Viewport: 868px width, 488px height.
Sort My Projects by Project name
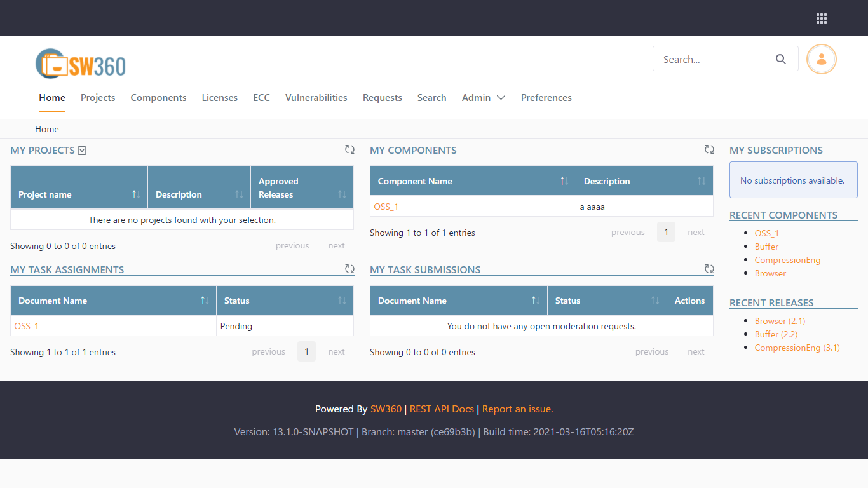(x=79, y=188)
